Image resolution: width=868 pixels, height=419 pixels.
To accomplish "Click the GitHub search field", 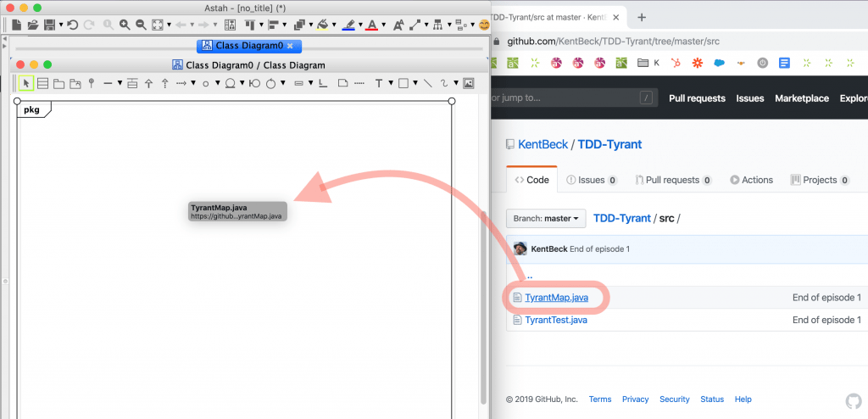I will pos(575,98).
